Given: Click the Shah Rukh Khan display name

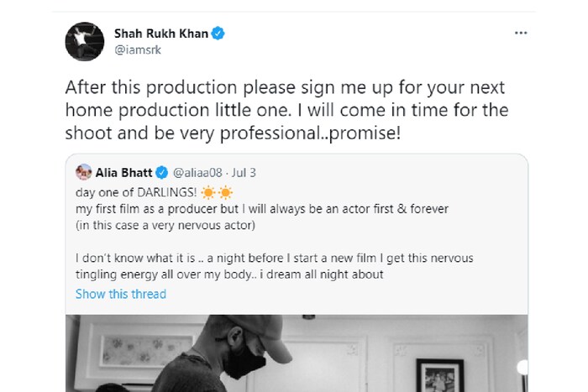Looking at the screenshot, I should pos(160,34).
